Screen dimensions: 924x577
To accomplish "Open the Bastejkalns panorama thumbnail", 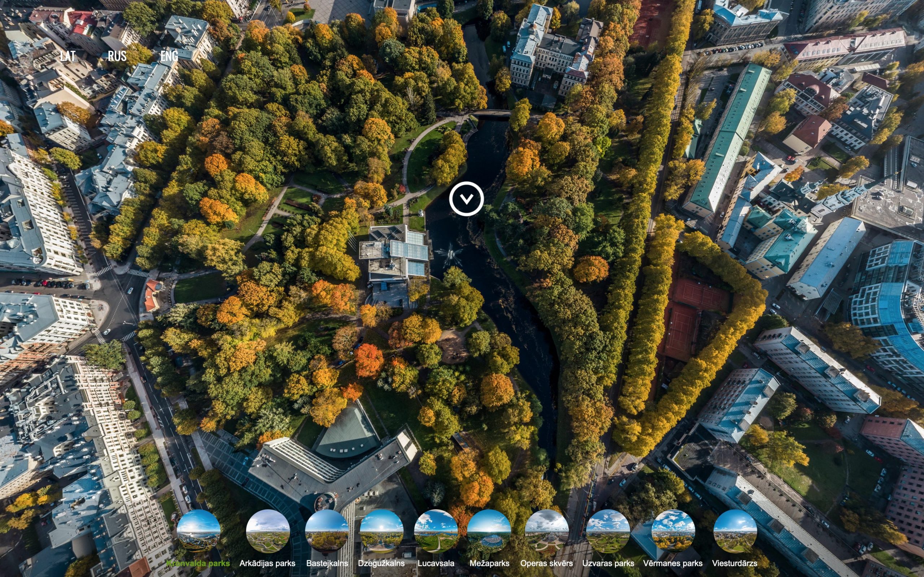I will pos(327,531).
